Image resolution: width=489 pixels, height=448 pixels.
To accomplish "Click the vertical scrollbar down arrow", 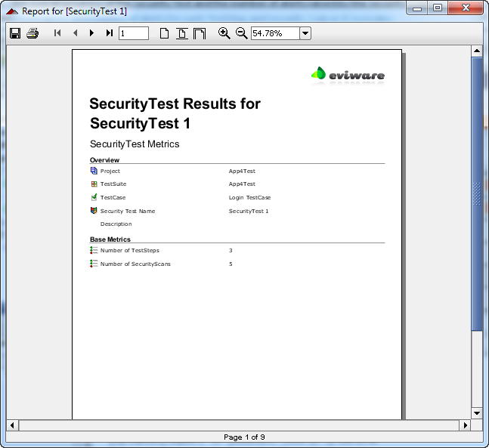I will pos(477,413).
